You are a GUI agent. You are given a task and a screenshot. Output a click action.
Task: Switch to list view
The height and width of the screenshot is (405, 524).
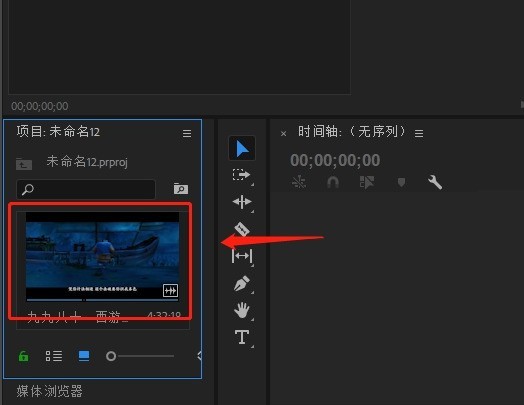[54, 356]
